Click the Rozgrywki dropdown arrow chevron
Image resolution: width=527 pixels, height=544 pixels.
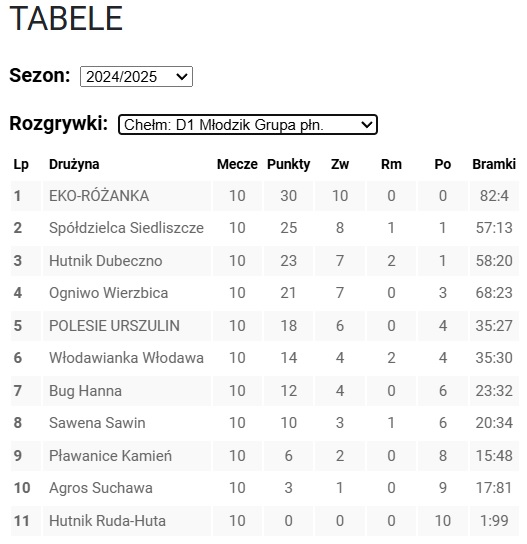tap(367, 125)
